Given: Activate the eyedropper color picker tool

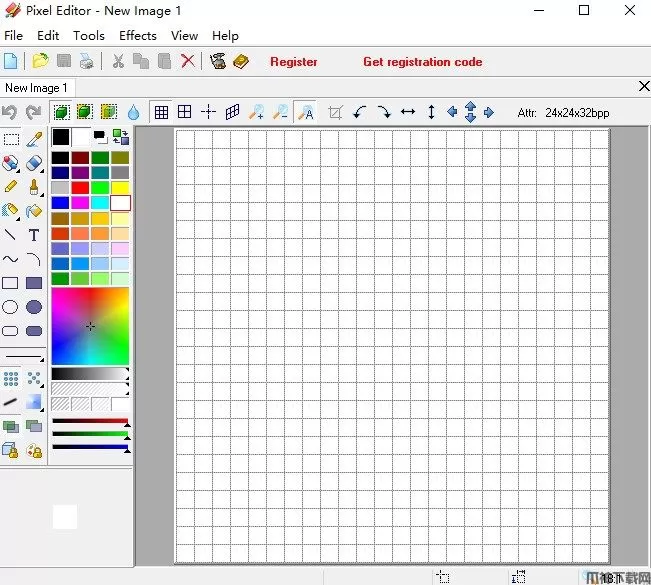Looking at the screenshot, I should point(34,140).
